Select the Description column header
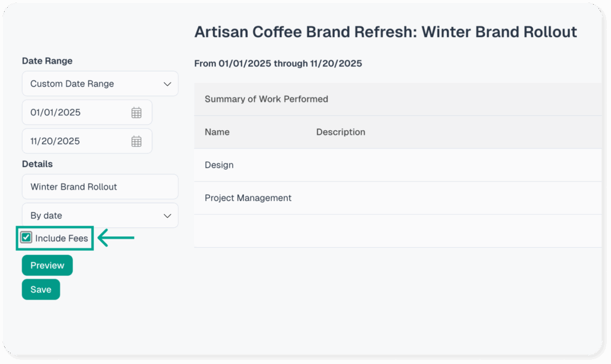 tap(340, 132)
